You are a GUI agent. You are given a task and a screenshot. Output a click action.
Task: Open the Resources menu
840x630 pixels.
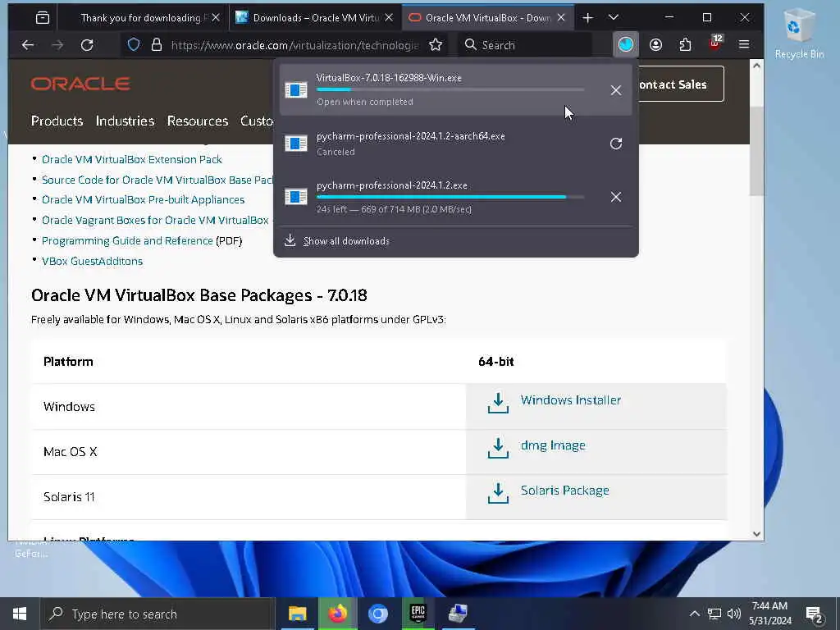point(198,121)
